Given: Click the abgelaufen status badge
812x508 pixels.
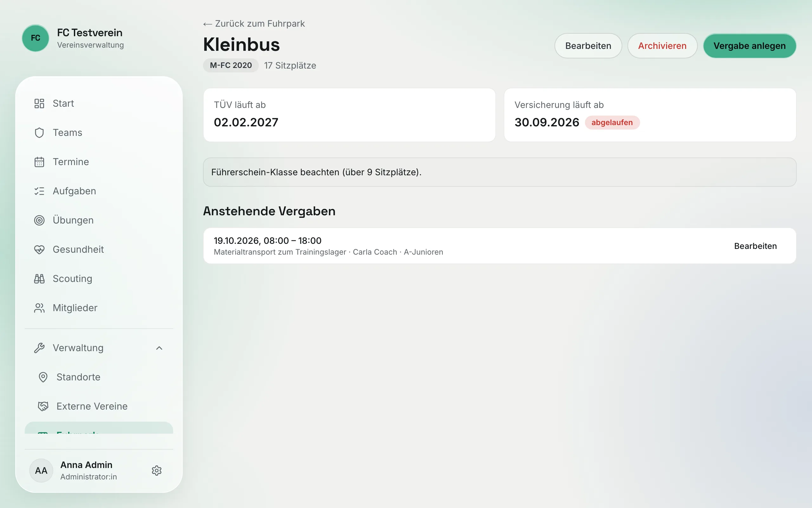Looking at the screenshot, I should pos(612,123).
